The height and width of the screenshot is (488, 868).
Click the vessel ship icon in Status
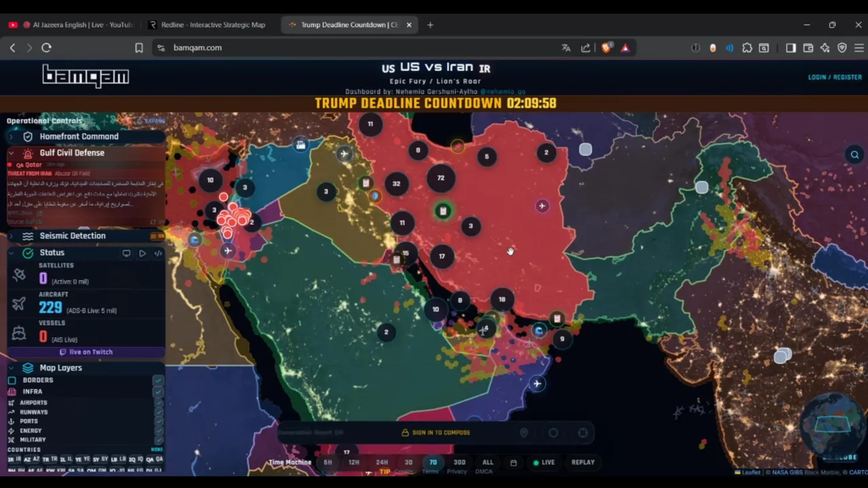click(x=19, y=333)
